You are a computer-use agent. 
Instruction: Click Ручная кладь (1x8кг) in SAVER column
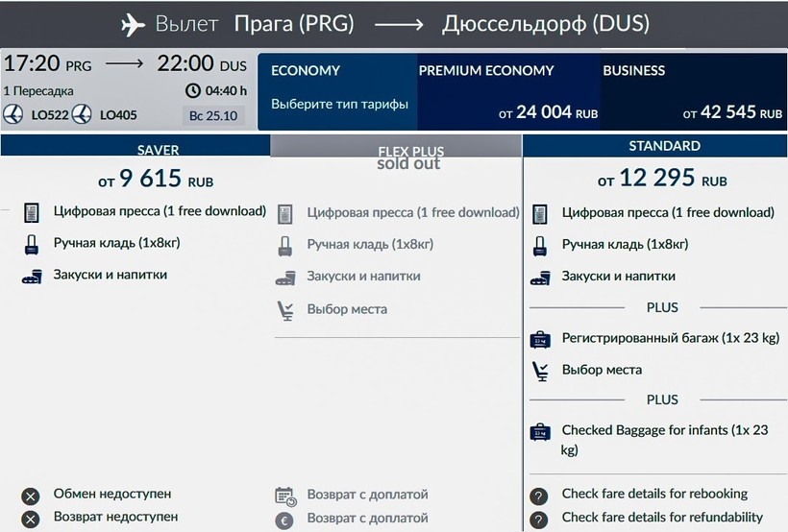[x=116, y=243]
